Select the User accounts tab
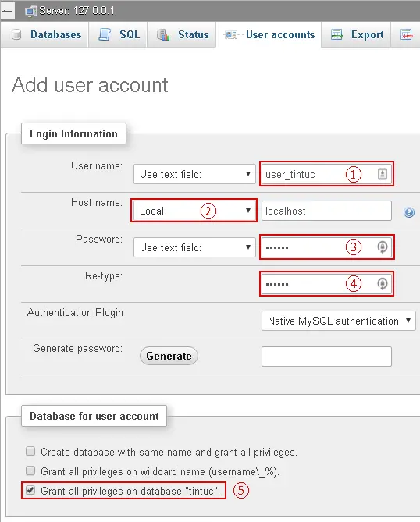 point(269,34)
